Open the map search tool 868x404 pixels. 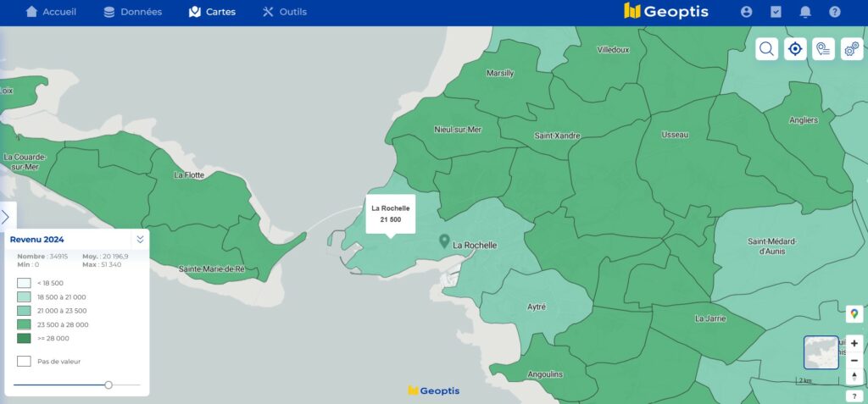766,49
